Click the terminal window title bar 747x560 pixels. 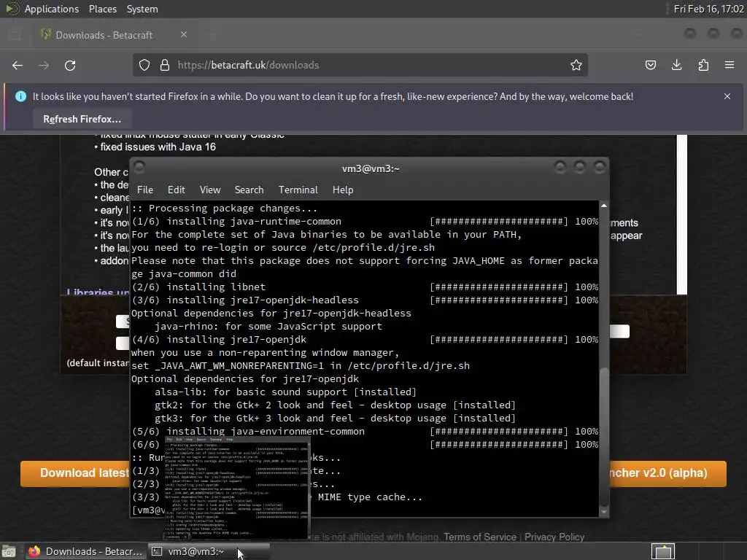point(370,168)
